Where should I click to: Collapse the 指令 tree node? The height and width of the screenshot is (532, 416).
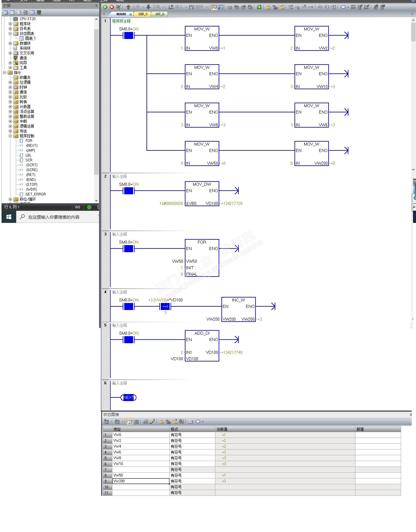(5, 72)
